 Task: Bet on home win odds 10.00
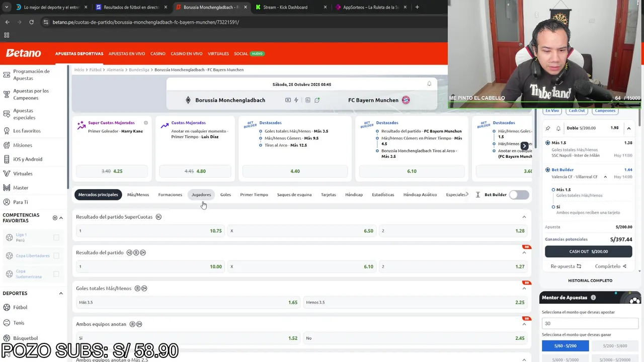tap(150, 266)
